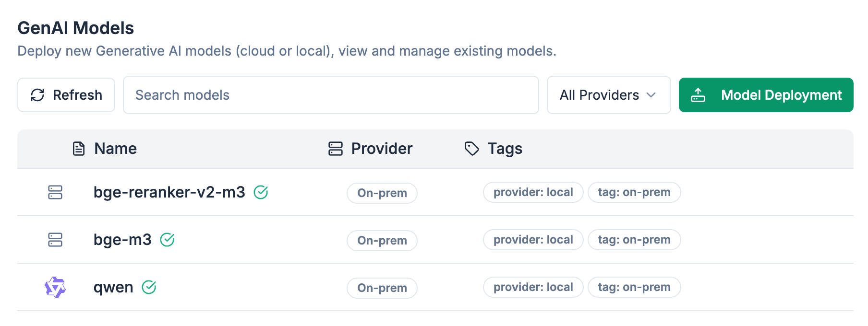Select the 'provider: local' tag on qwen row
The width and height of the screenshot is (868, 326).
click(x=533, y=287)
